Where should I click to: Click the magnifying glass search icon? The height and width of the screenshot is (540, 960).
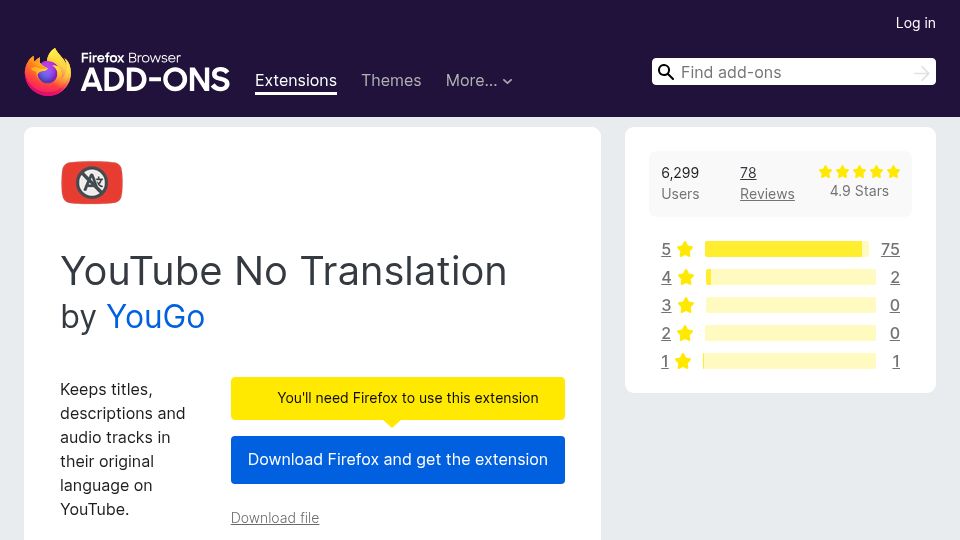point(666,72)
